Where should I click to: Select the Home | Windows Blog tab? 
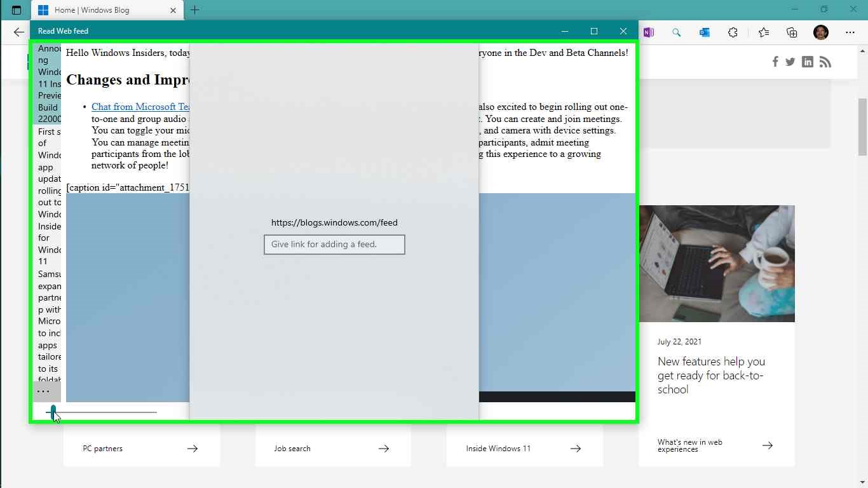[x=107, y=10]
